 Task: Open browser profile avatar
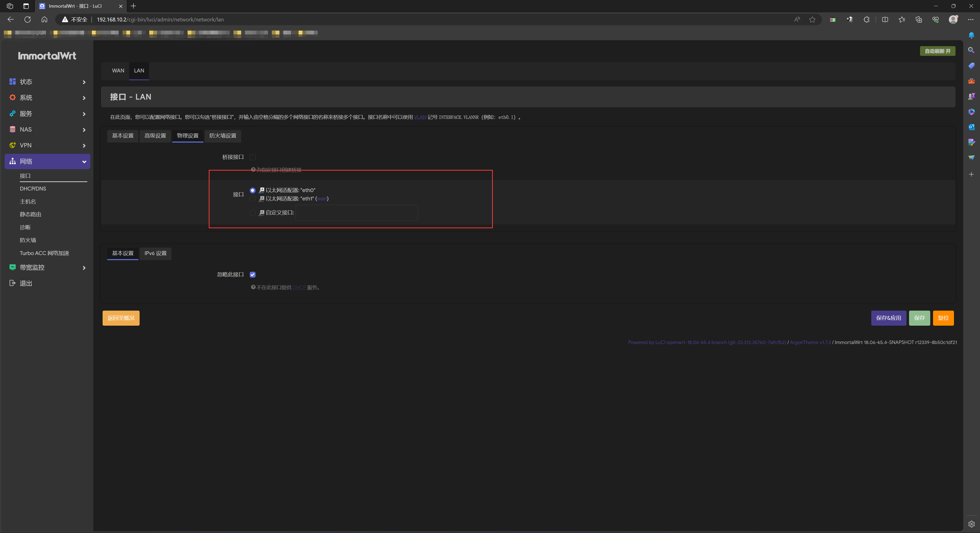point(953,19)
